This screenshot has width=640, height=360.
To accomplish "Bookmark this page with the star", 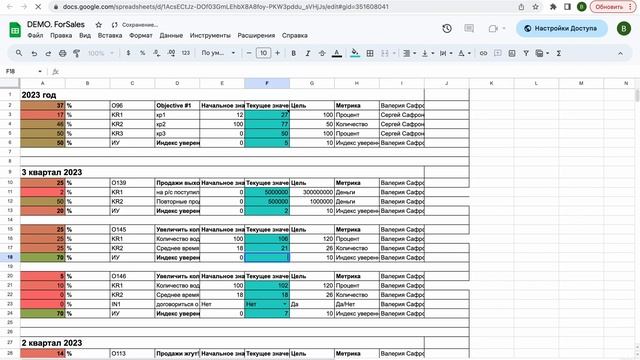I will point(536,7).
